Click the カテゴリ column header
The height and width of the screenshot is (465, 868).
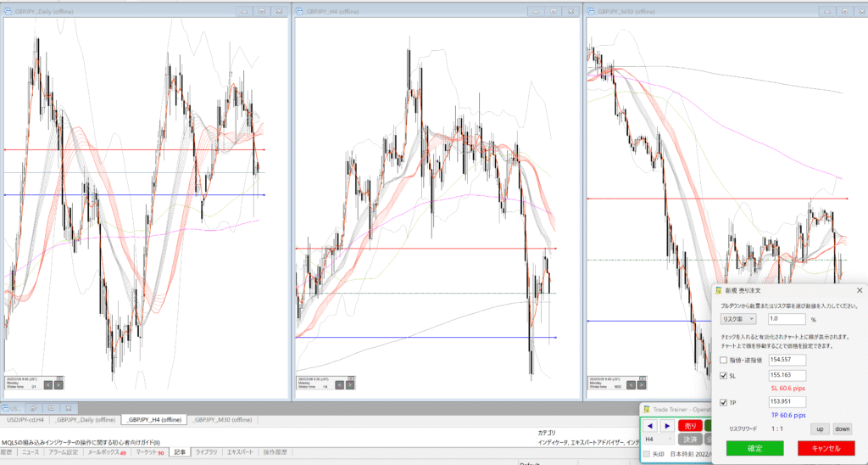(547, 433)
